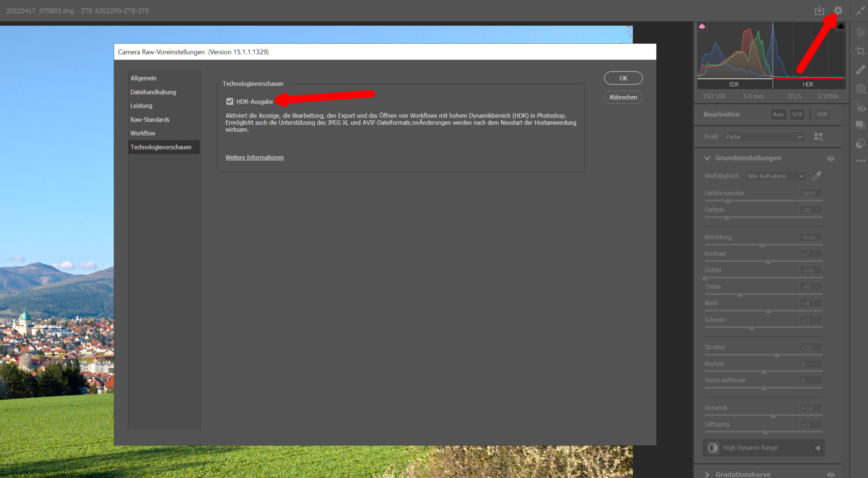The height and width of the screenshot is (478, 868).
Task: Click the Farbtemperatur value field
Action: [810, 193]
